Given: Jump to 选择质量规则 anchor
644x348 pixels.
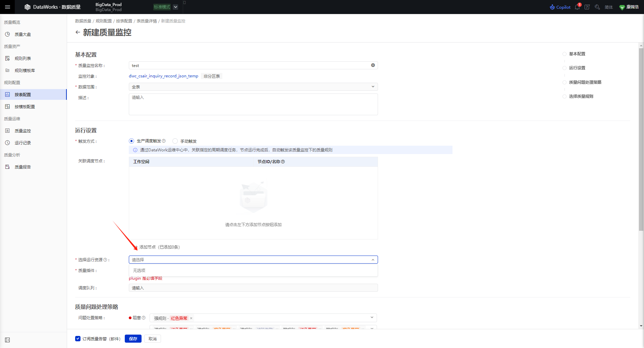Looking at the screenshot, I should pos(581,96).
